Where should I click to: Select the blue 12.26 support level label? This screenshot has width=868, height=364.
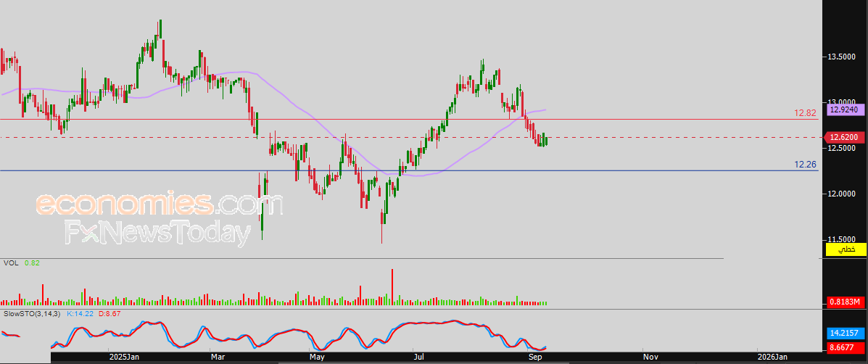(x=806, y=165)
